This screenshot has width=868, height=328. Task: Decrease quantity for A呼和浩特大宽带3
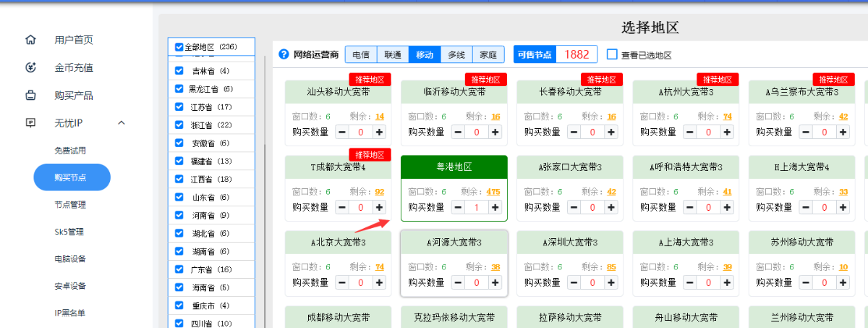click(x=690, y=207)
